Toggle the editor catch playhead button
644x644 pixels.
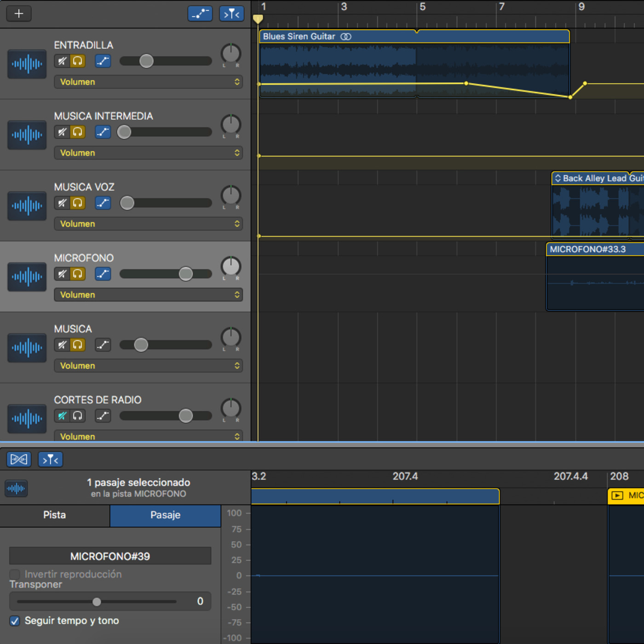(x=50, y=459)
